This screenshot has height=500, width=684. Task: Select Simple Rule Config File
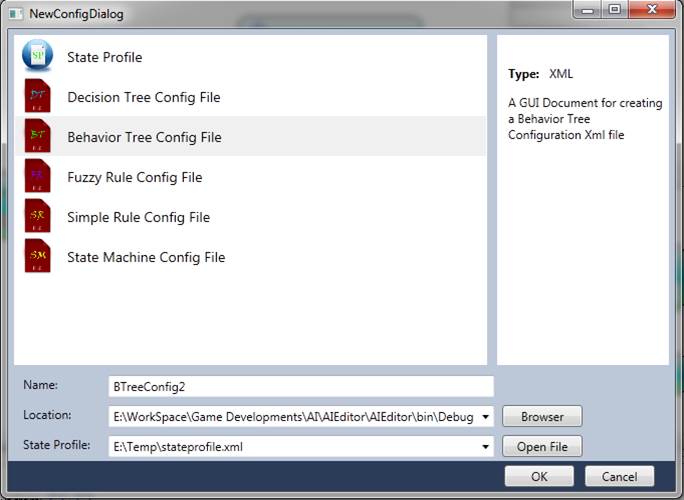coord(138,218)
